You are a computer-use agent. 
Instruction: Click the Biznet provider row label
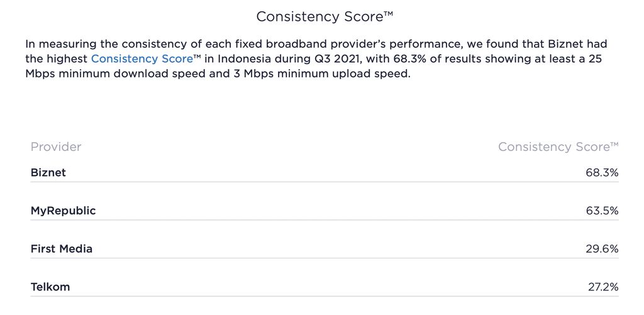click(x=48, y=172)
